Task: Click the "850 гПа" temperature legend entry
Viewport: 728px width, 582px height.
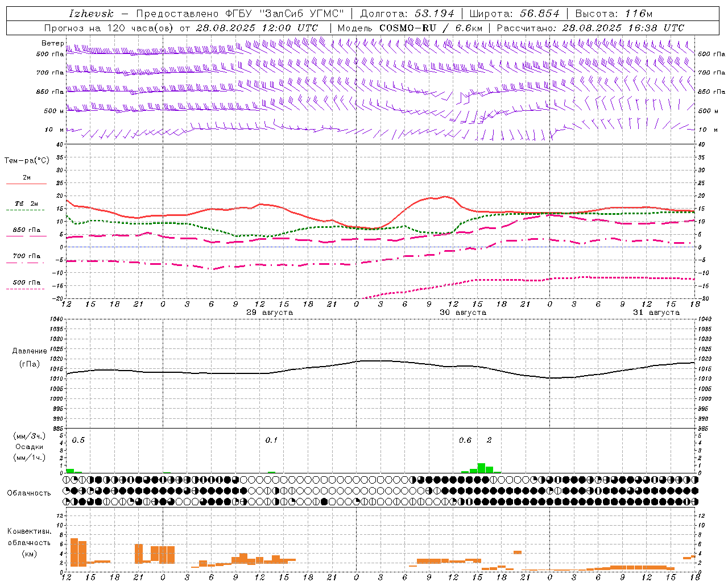Action: point(26,230)
